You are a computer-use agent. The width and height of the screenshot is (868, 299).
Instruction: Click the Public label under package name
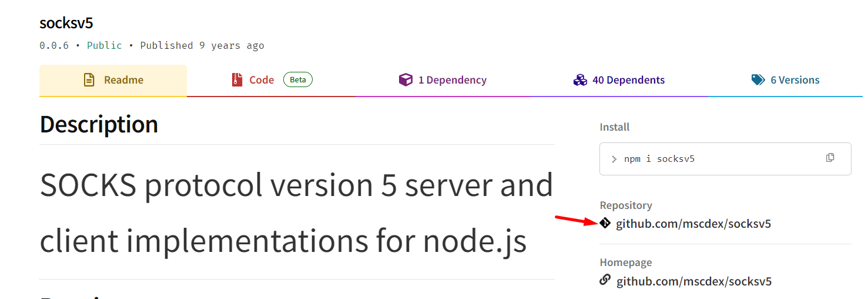coord(105,45)
